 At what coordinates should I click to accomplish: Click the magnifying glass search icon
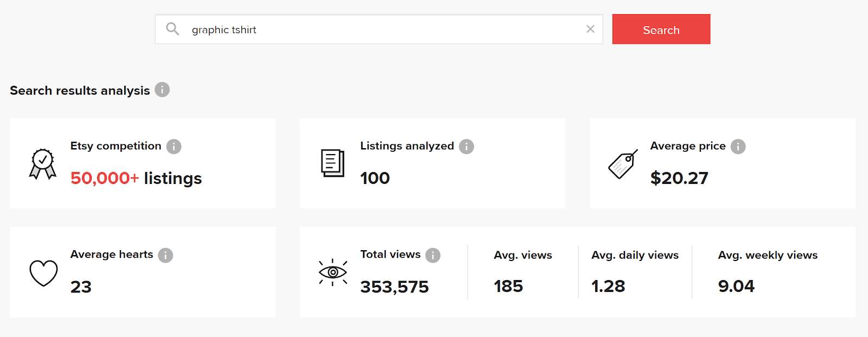(x=173, y=29)
